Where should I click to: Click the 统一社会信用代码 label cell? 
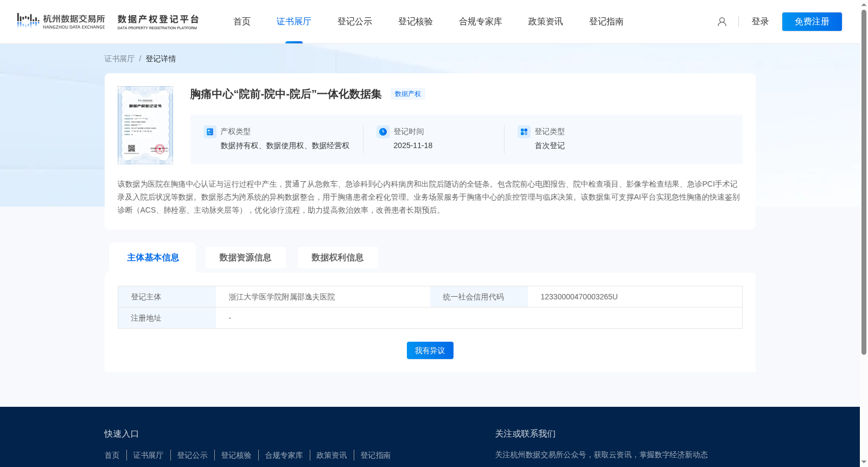pyautogui.click(x=479, y=297)
